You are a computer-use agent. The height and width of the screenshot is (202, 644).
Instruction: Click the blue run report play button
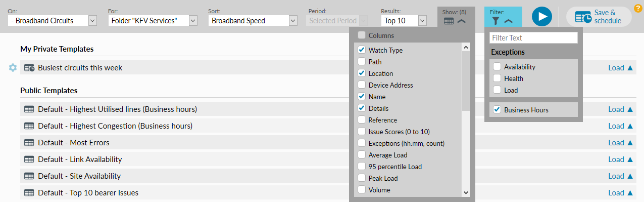point(541,17)
